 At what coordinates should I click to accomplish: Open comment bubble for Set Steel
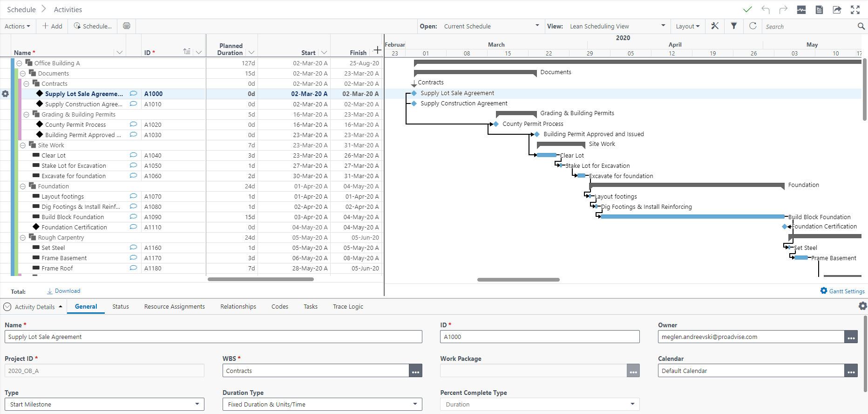(x=133, y=248)
